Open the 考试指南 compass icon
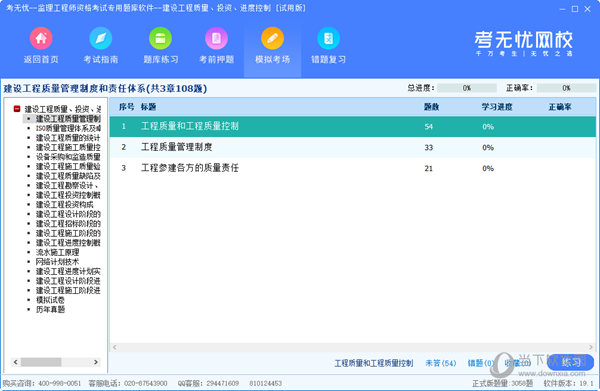600x391 pixels. click(101, 38)
